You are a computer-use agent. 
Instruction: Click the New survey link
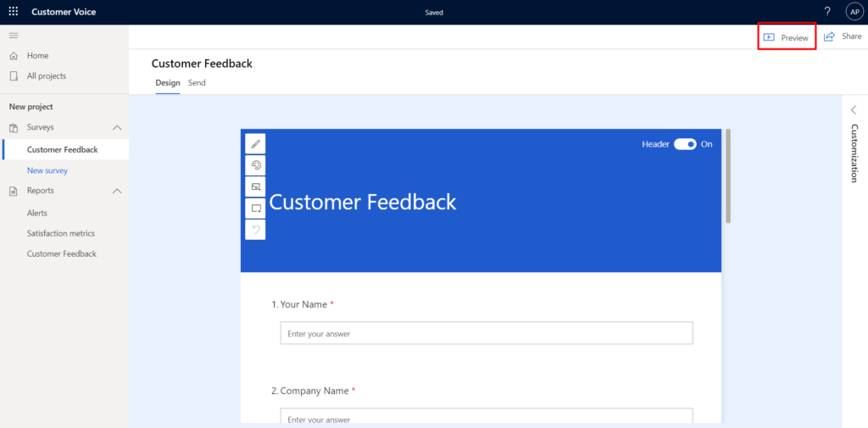[47, 170]
